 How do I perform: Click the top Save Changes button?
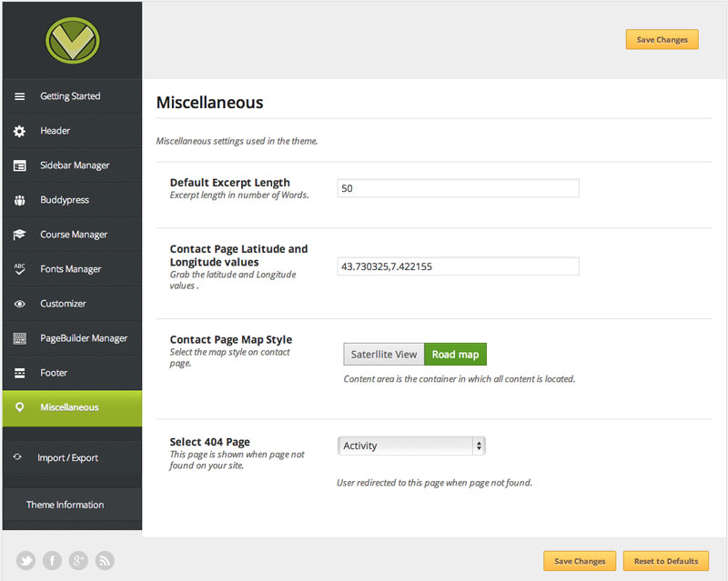point(662,39)
